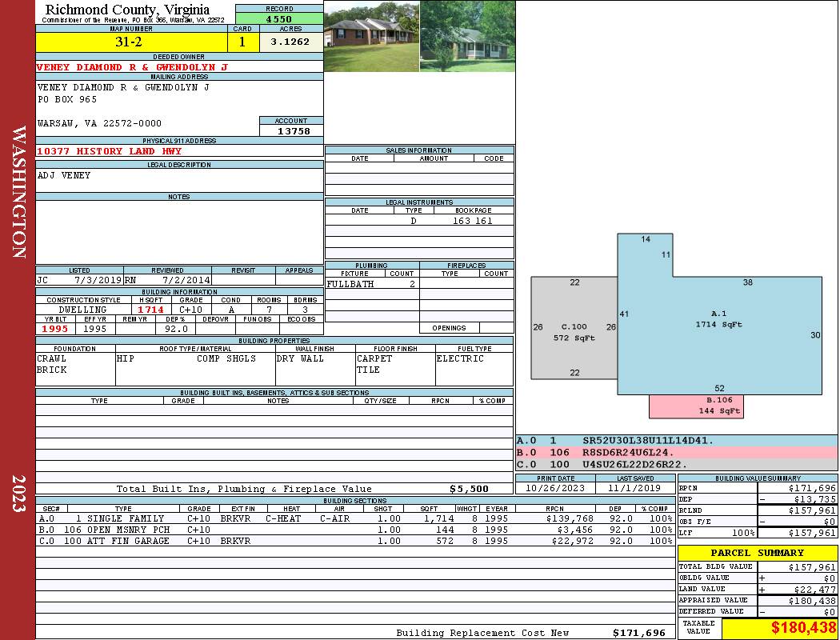Click built-ins total value $5,500
The height and width of the screenshot is (640, 840).
click(470, 489)
